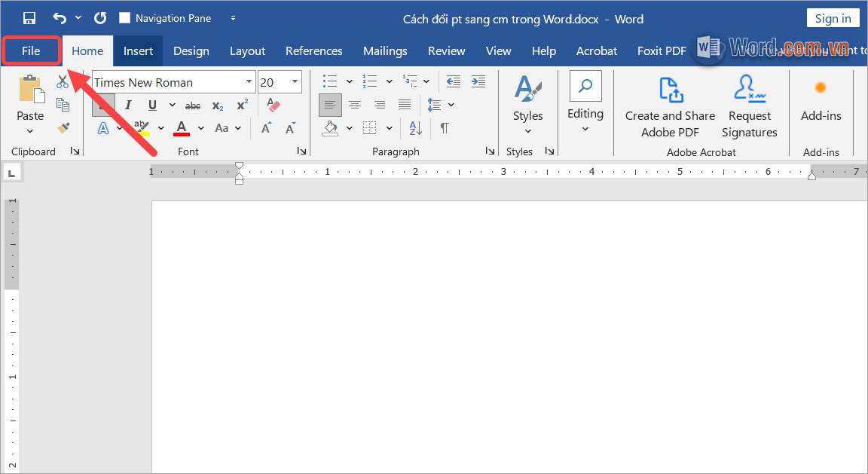
Task: Switch to the References ribbon tab
Action: click(313, 50)
